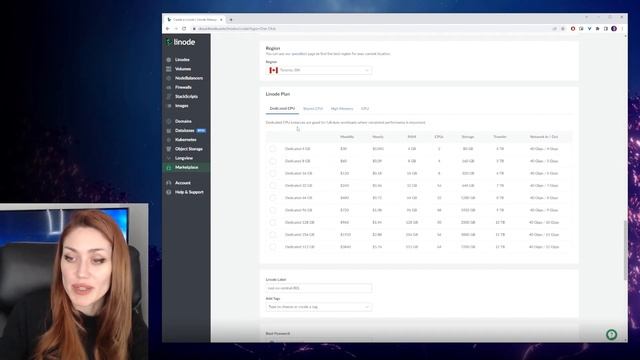
Task: Open Object Storage in the sidebar
Action: pos(189,149)
